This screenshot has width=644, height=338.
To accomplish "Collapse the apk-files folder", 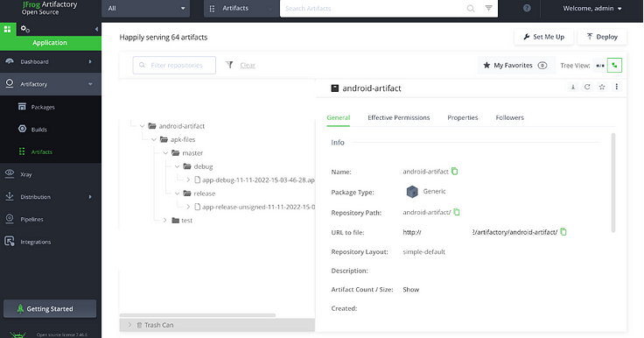I will click(154, 140).
